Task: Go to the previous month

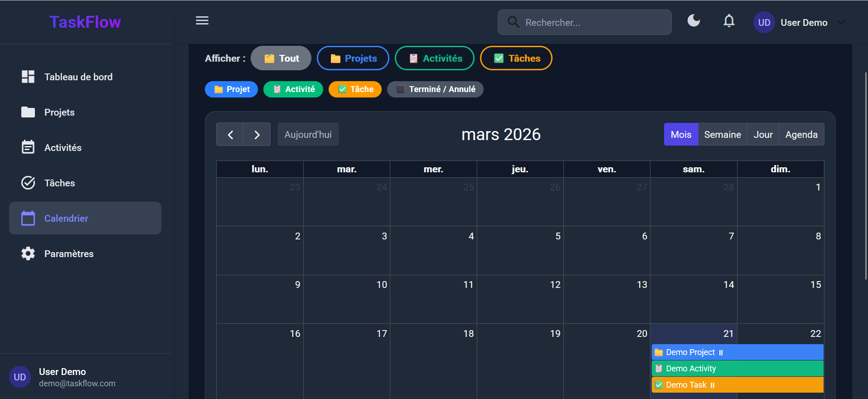Action: coord(230,134)
